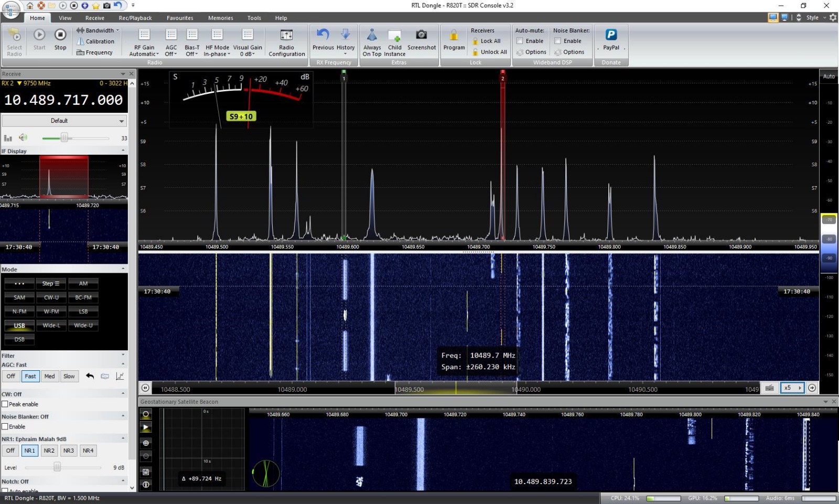Screen dimensions: 839x504
Task: Open the Frequency tool in Radio group
Action: point(94,52)
